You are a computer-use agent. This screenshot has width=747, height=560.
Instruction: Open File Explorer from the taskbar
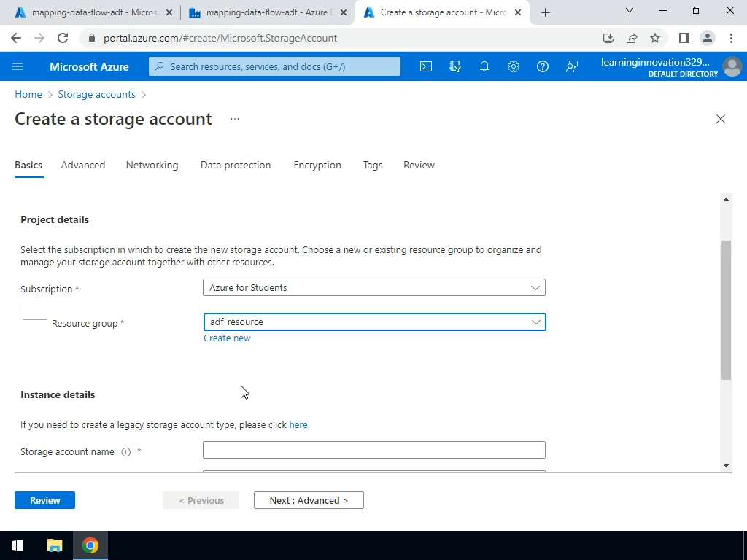click(x=54, y=545)
